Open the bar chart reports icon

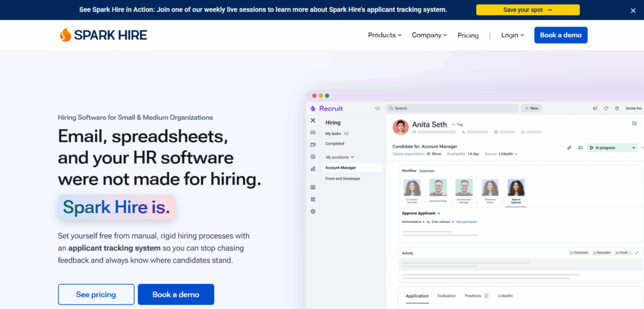[x=313, y=168]
